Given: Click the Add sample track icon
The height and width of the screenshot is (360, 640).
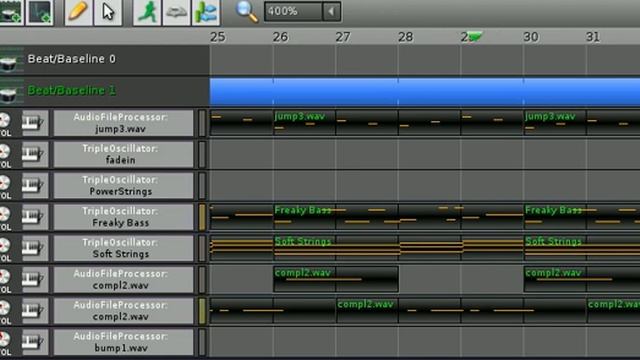Looking at the screenshot, I should (x=40, y=12).
